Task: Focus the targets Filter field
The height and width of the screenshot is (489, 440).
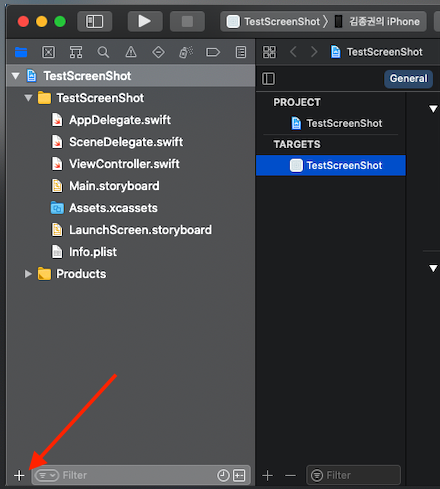Action: [354, 475]
